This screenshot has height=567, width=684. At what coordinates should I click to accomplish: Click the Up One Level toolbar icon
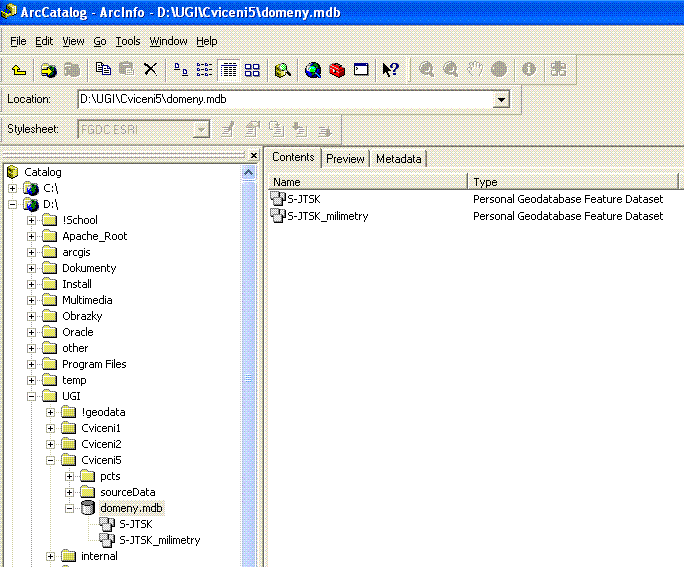click(x=19, y=69)
